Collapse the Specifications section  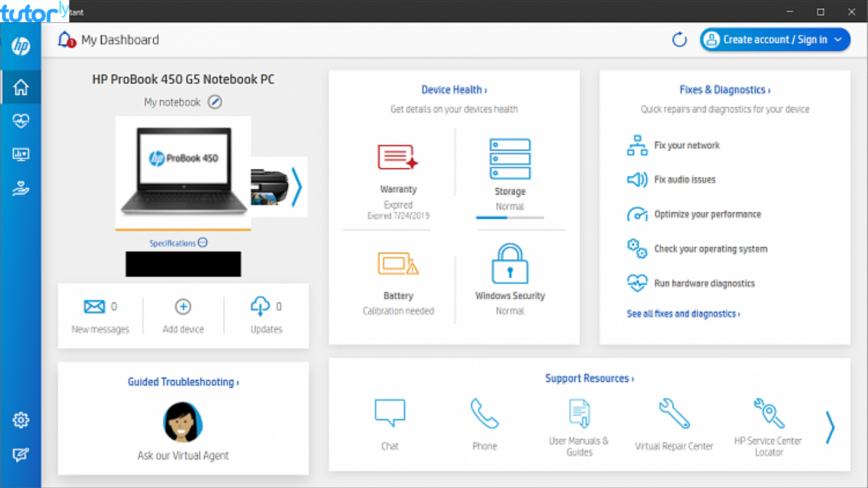coord(203,243)
